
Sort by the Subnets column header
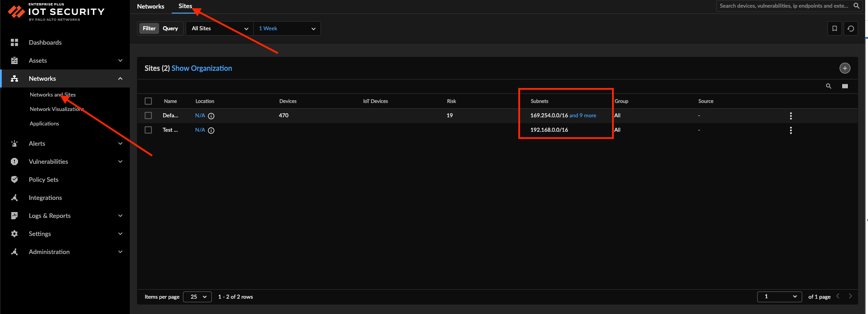[x=539, y=101]
